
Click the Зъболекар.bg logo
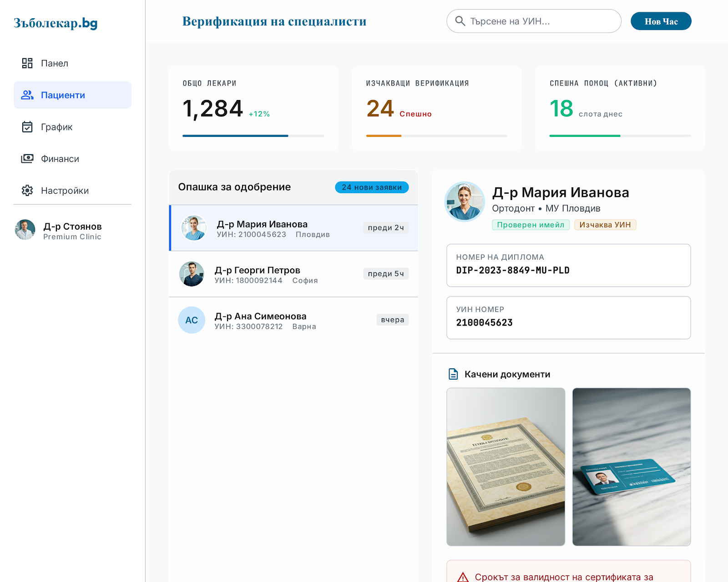pyautogui.click(x=56, y=23)
